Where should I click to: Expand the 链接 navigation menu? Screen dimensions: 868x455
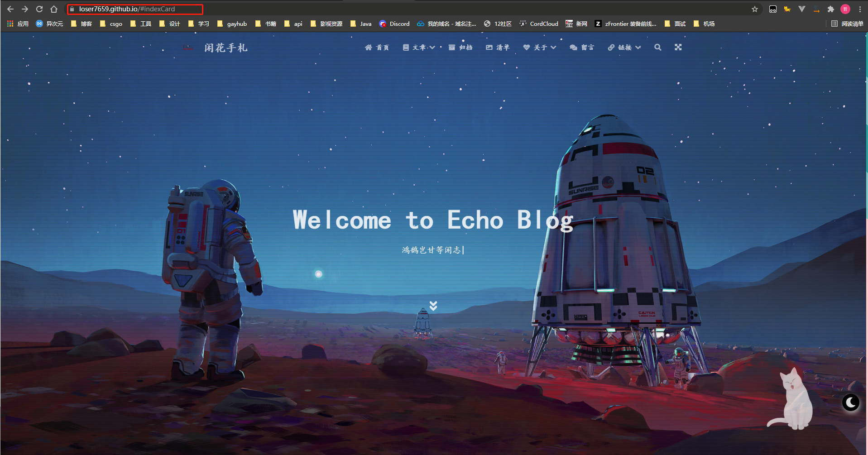click(624, 48)
